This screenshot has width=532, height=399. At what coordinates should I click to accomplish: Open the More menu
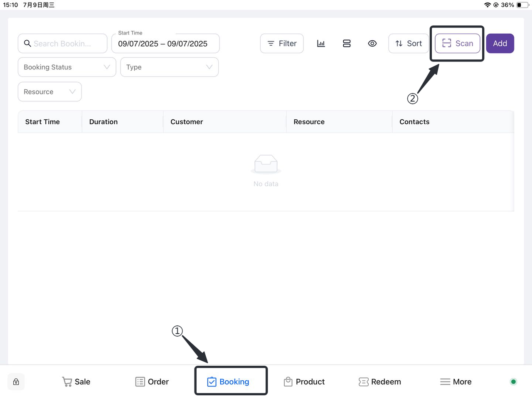pos(456,382)
